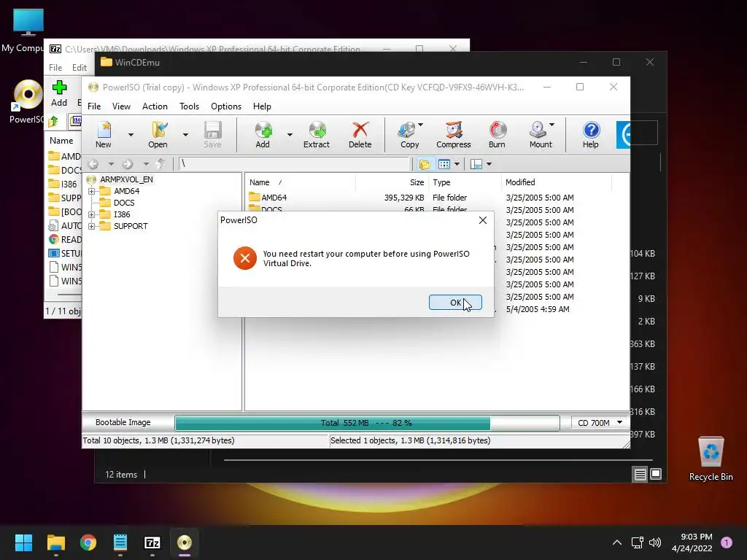
Task: Switch WinCDEmu window to large icons view
Action: point(656,474)
